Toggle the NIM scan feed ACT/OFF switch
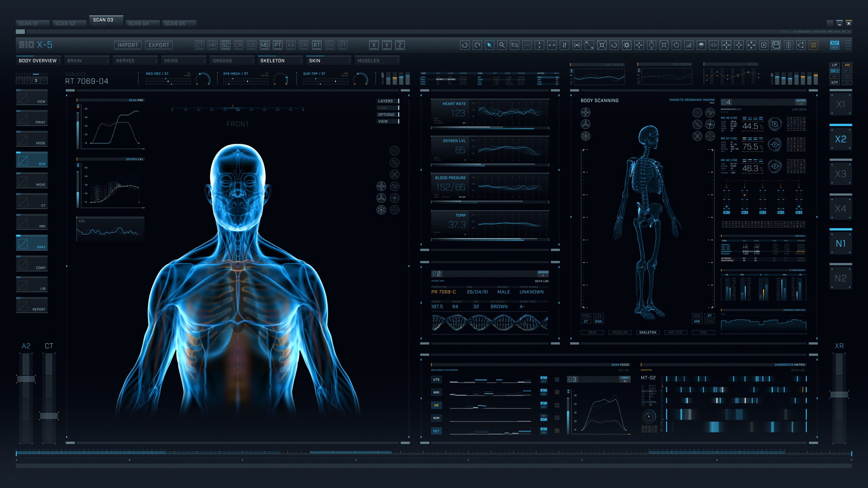This screenshot has width=868, height=488. pyautogui.click(x=544, y=418)
